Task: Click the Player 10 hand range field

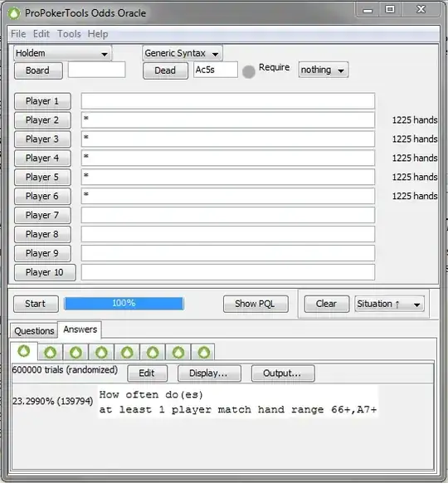Action: tap(228, 272)
